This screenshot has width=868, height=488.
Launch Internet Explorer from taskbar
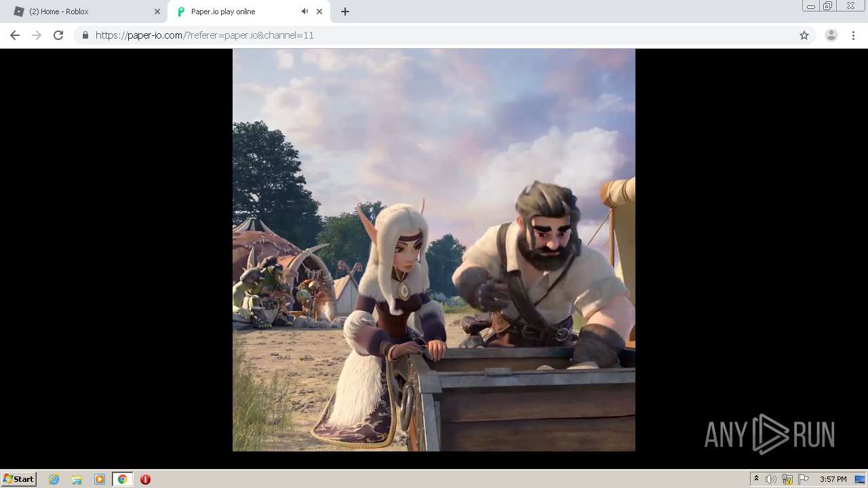tap(54, 479)
